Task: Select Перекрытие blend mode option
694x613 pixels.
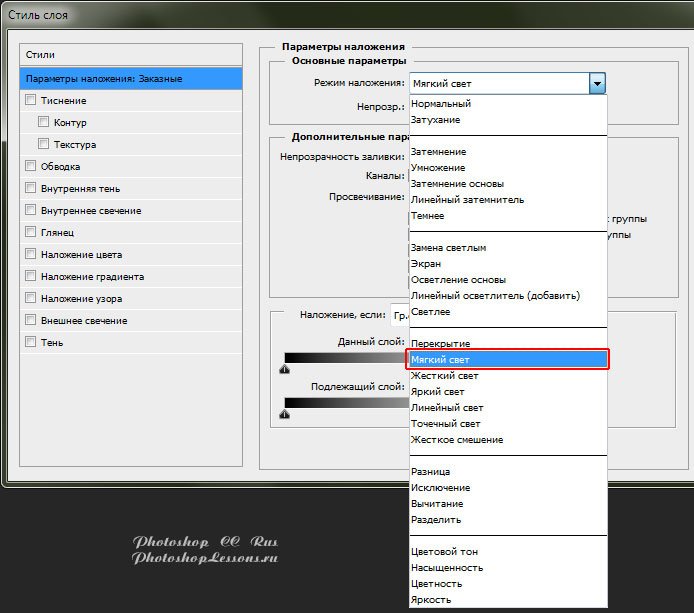Action: (440, 343)
